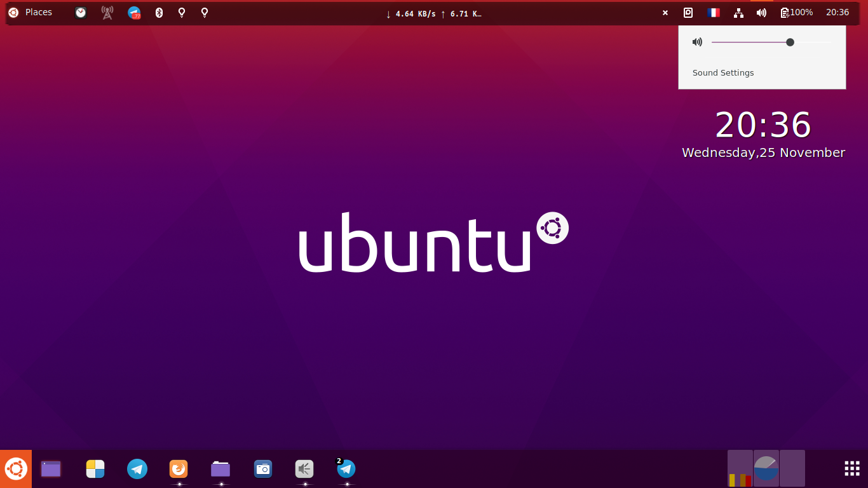The width and height of the screenshot is (868, 488).
Task: Open Sound Settings
Action: pyautogui.click(x=723, y=72)
